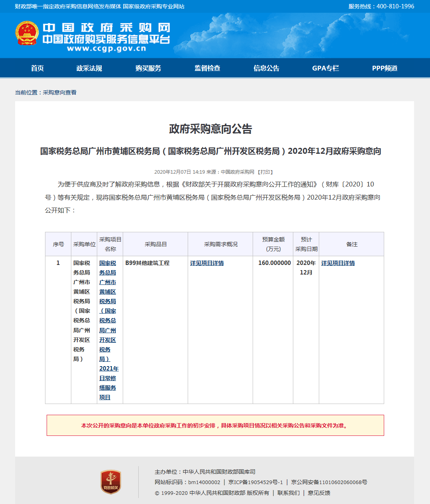This screenshot has width=430, height=504.
Task: Open the 购买服务 navigation item
Action: (148, 68)
